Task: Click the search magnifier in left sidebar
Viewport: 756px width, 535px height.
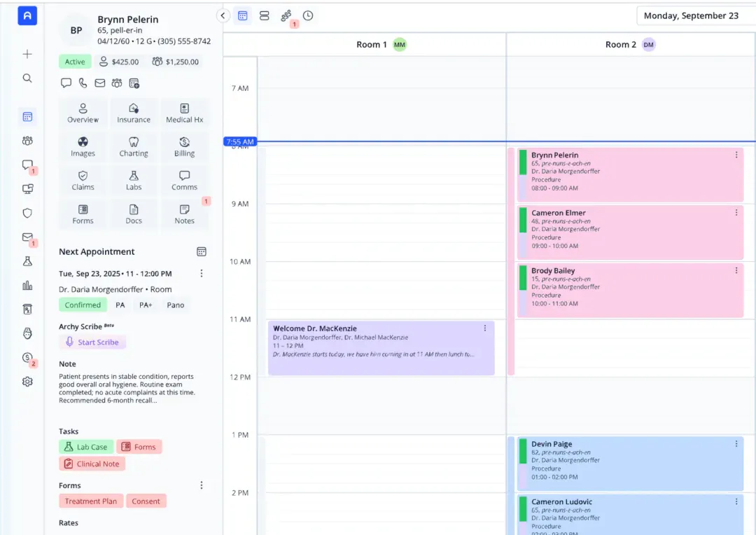Action: tap(27, 78)
